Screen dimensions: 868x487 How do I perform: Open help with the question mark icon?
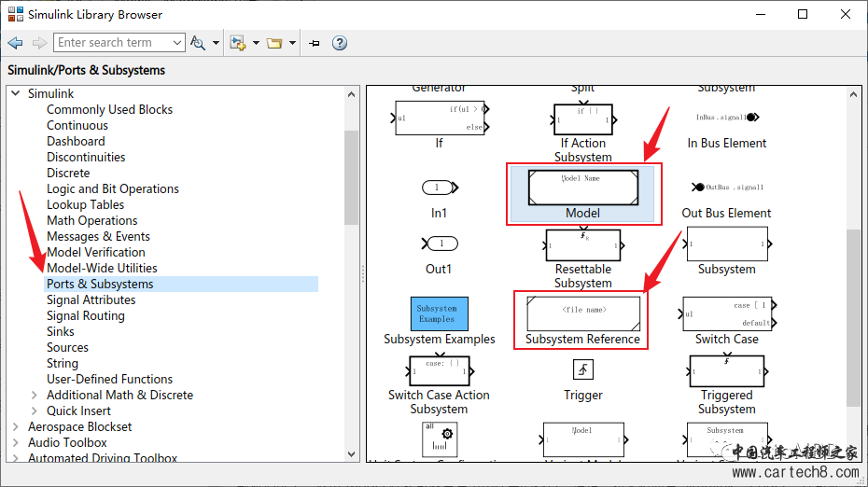pos(340,43)
